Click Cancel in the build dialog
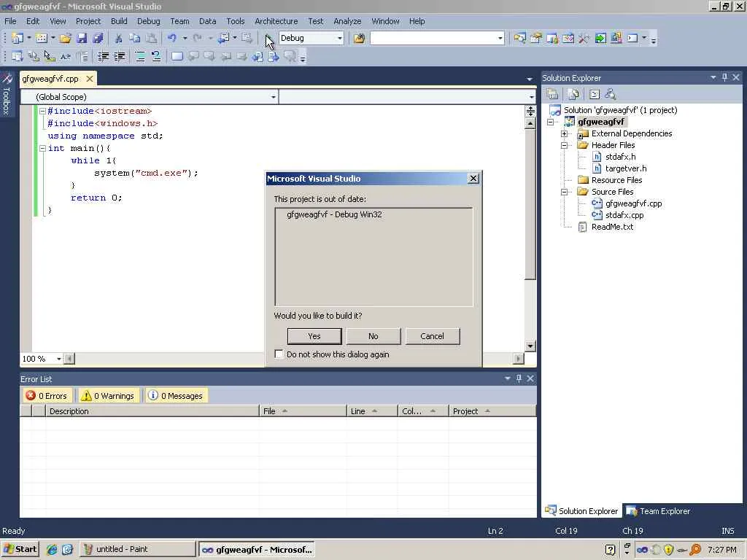 point(433,336)
